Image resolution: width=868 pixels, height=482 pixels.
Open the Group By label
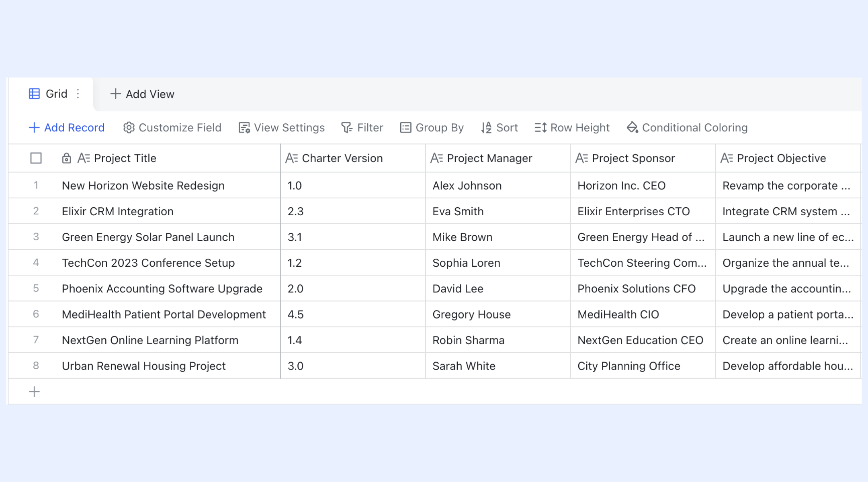440,128
